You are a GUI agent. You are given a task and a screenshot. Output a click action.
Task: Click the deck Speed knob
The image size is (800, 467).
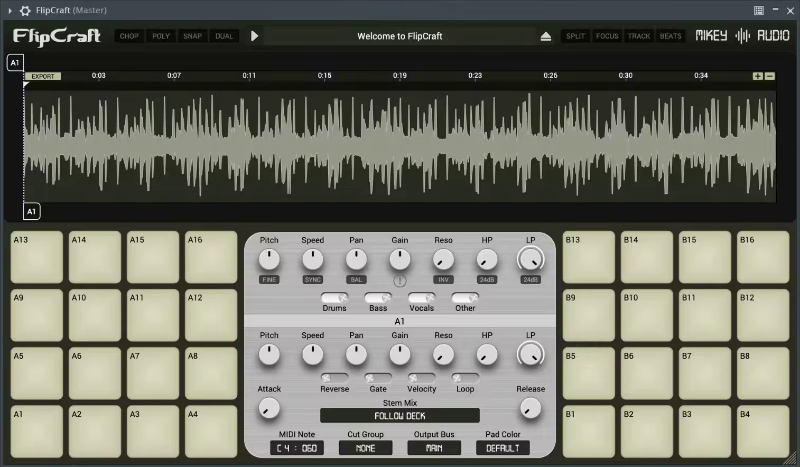[x=313, y=260]
